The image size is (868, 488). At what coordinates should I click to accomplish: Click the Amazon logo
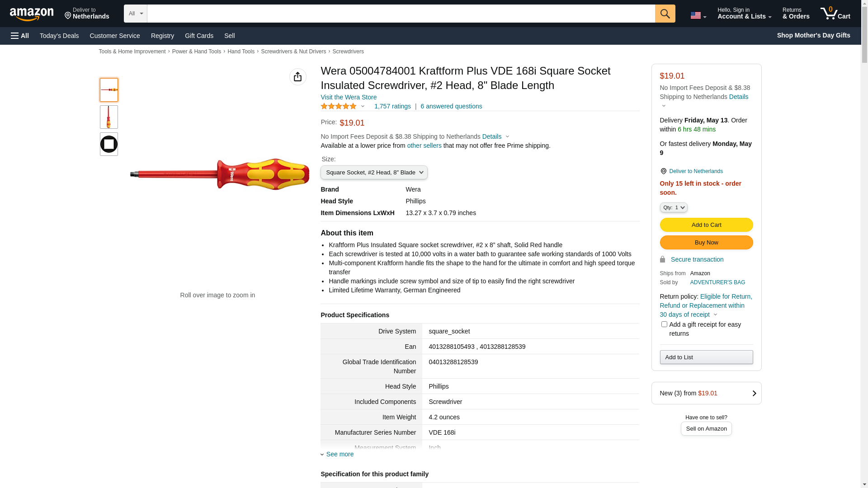(32, 14)
